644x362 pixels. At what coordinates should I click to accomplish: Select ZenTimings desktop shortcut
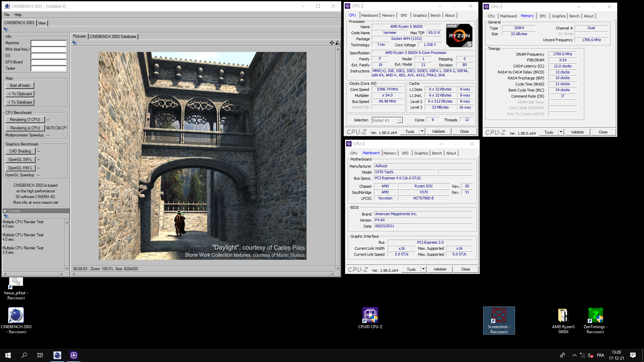[595, 321]
